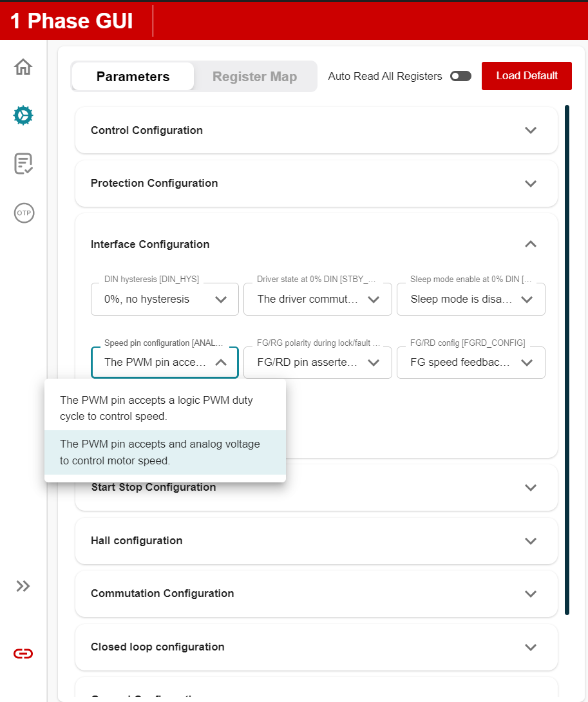Image resolution: width=588 pixels, height=702 pixels.
Task: Expand the Protection Configuration section
Action: point(316,184)
